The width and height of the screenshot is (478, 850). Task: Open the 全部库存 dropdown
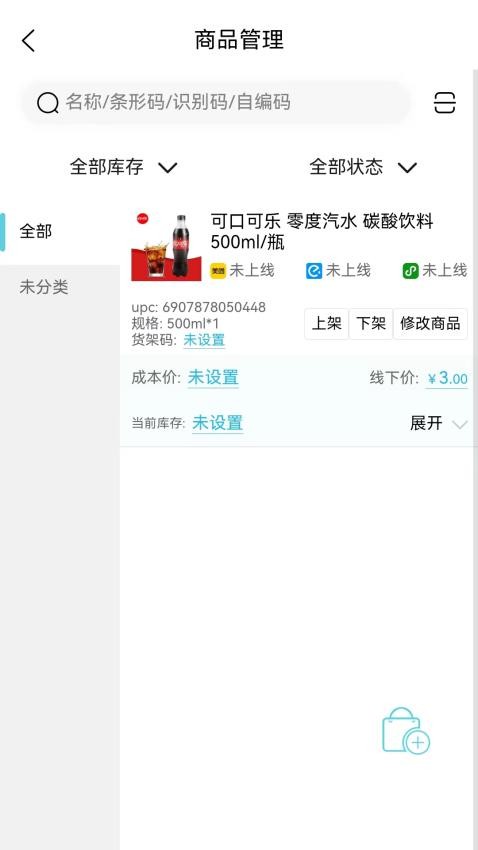click(124, 167)
